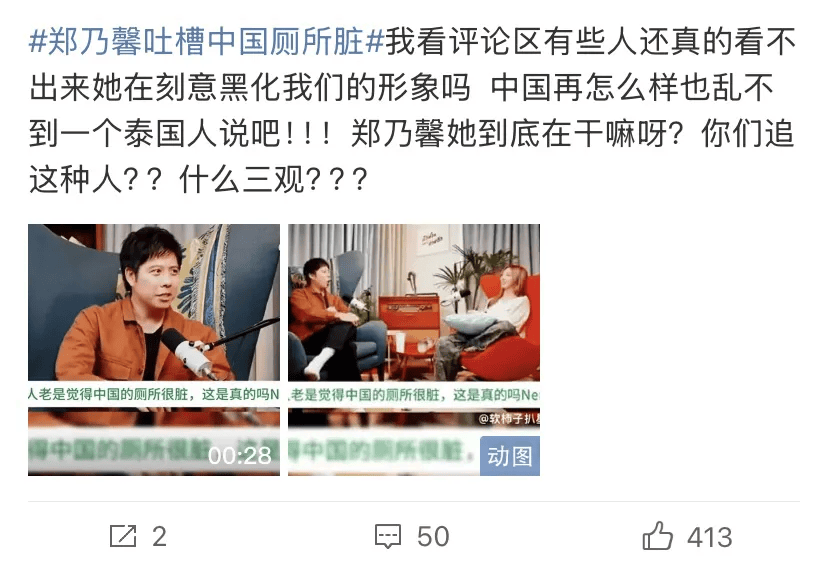The image size is (828, 569).
Task: Tap the repost share icon
Action: coord(123,536)
